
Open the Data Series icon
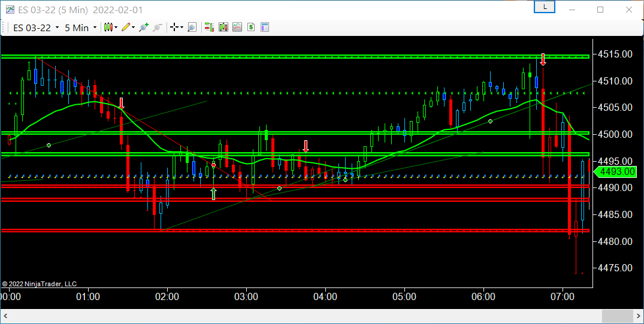(x=223, y=28)
